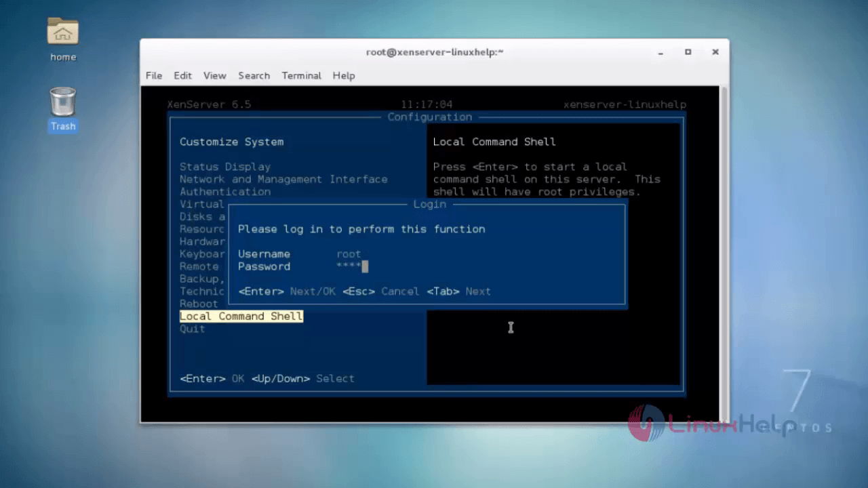The height and width of the screenshot is (488, 868).
Task: Click the <Esc> Cancel hint in Login dialog
Action: click(380, 291)
